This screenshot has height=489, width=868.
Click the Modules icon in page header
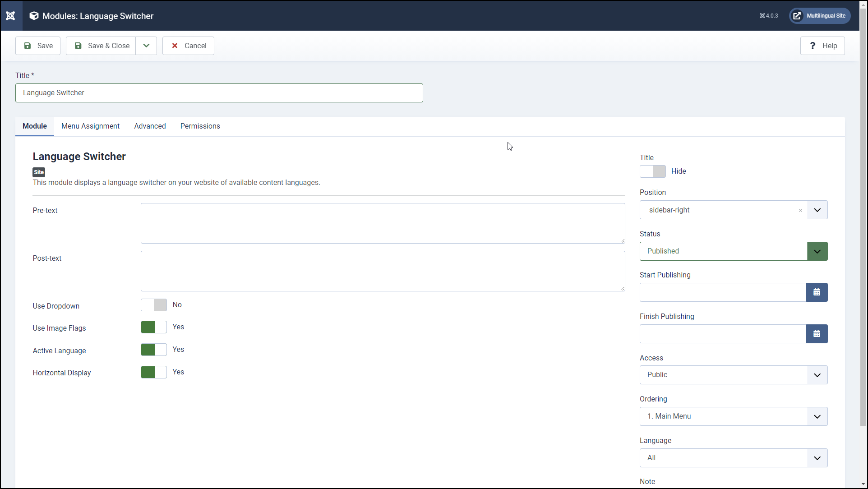35,15
